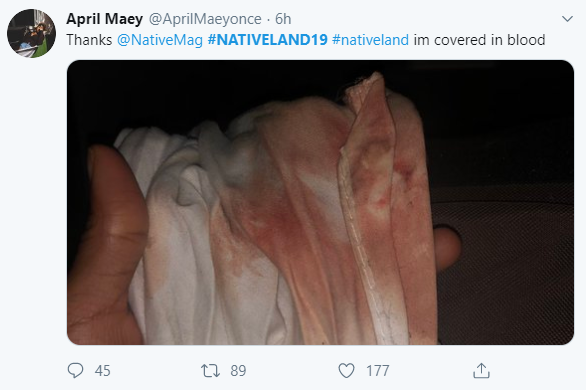The height and width of the screenshot is (390, 586).
Task: Open the reply speech bubble icon
Action: 75,370
